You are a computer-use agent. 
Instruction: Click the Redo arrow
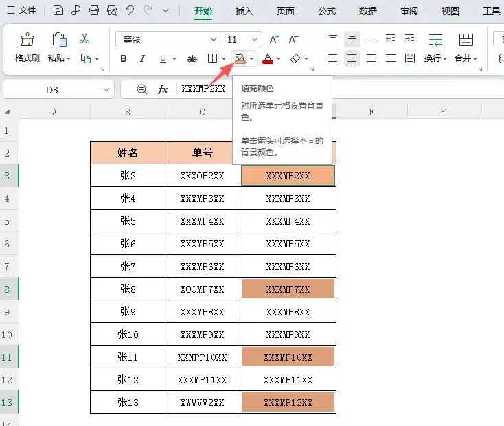pyautogui.click(x=148, y=10)
